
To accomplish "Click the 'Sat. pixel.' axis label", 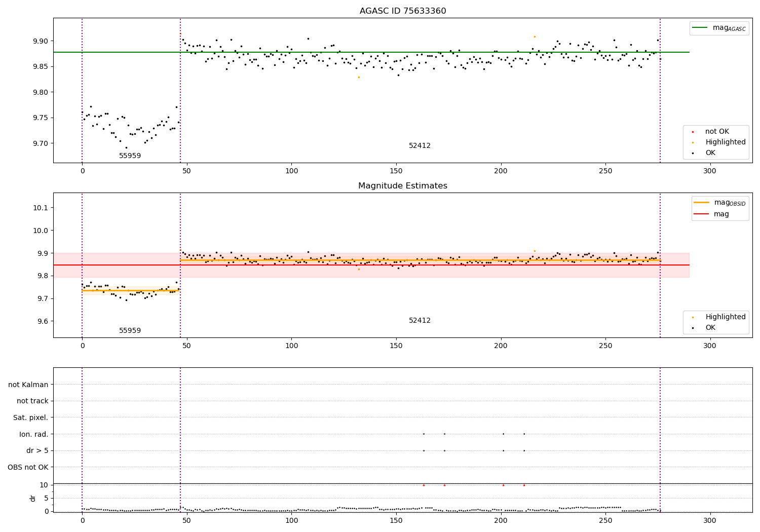I will pos(31,418).
